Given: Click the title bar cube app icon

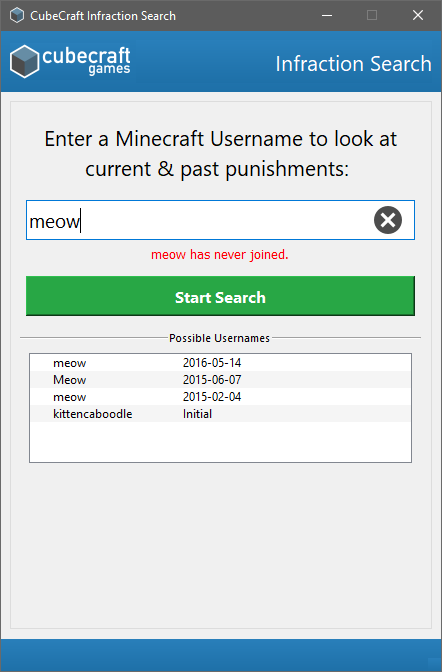Looking at the screenshot, I should (17, 15).
